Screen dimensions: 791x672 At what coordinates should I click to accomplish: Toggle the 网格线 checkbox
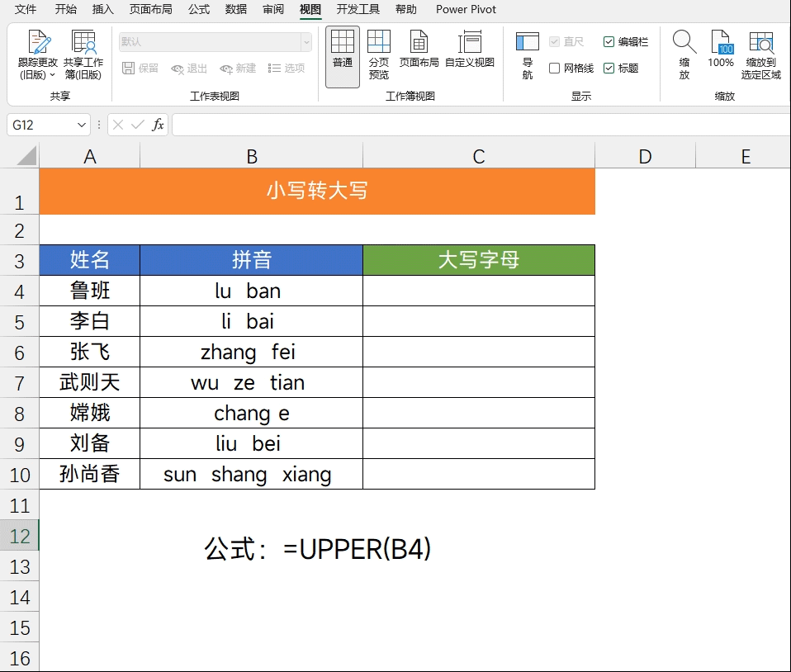click(x=557, y=68)
